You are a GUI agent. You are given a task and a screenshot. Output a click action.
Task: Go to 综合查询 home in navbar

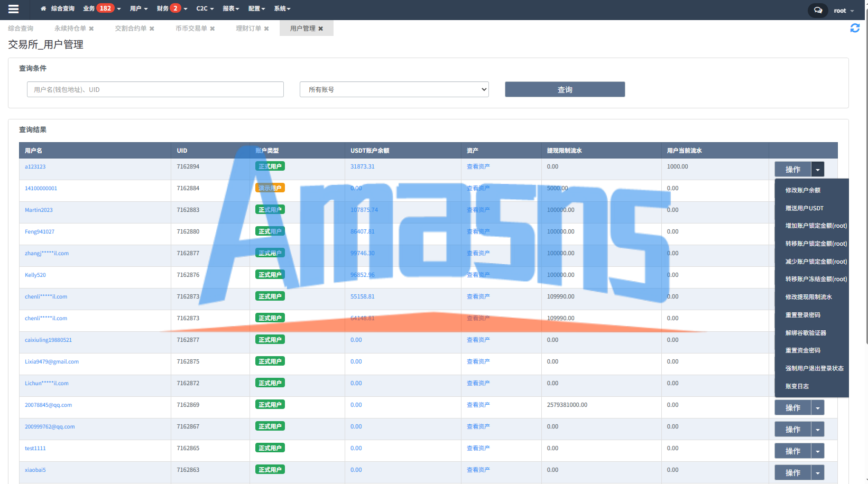[x=58, y=8]
